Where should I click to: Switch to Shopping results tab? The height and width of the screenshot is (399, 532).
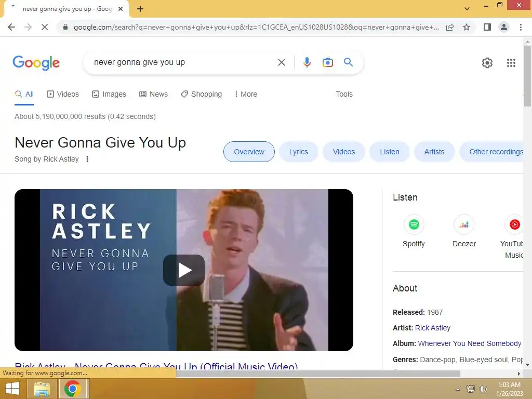coord(201,95)
